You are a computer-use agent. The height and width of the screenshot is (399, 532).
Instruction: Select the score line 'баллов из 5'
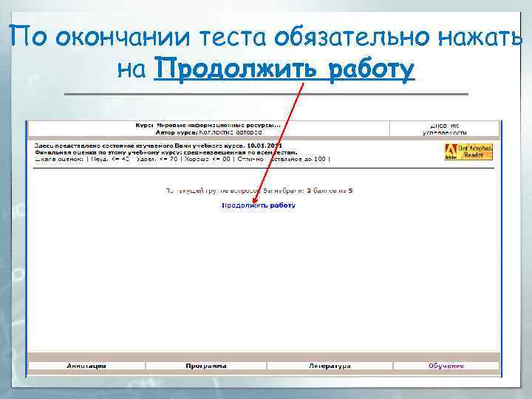coord(259,191)
